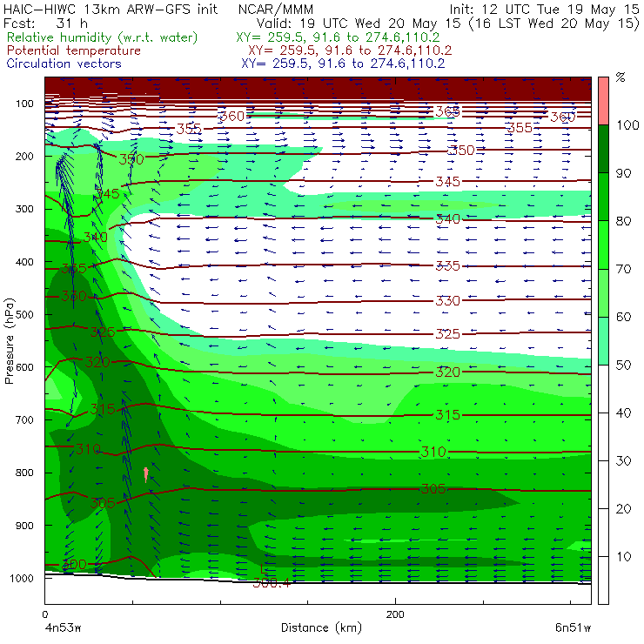Click the small pink saturated patch near 800 hPa
644x644 pixels.
(146, 474)
